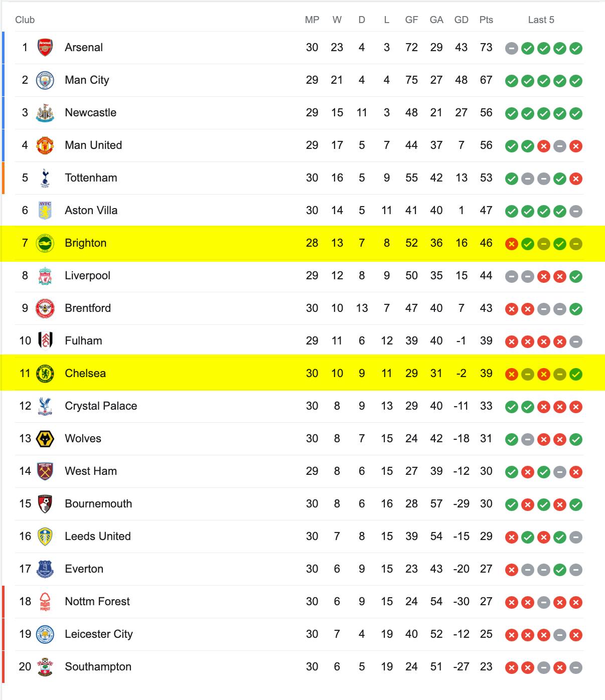This screenshot has width=605, height=700.
Task: Select Southampton's club crest
Action: 45,667
